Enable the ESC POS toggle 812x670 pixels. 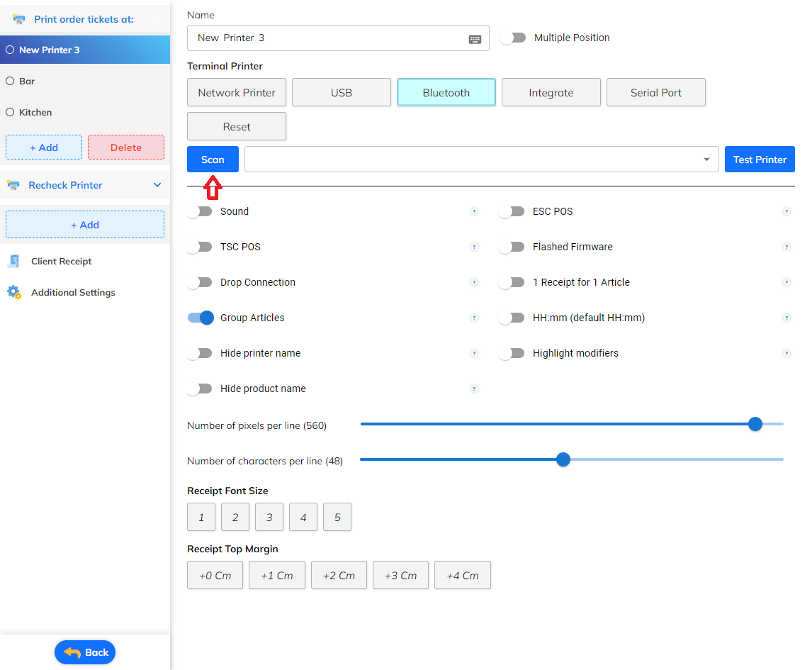(512, 211)
